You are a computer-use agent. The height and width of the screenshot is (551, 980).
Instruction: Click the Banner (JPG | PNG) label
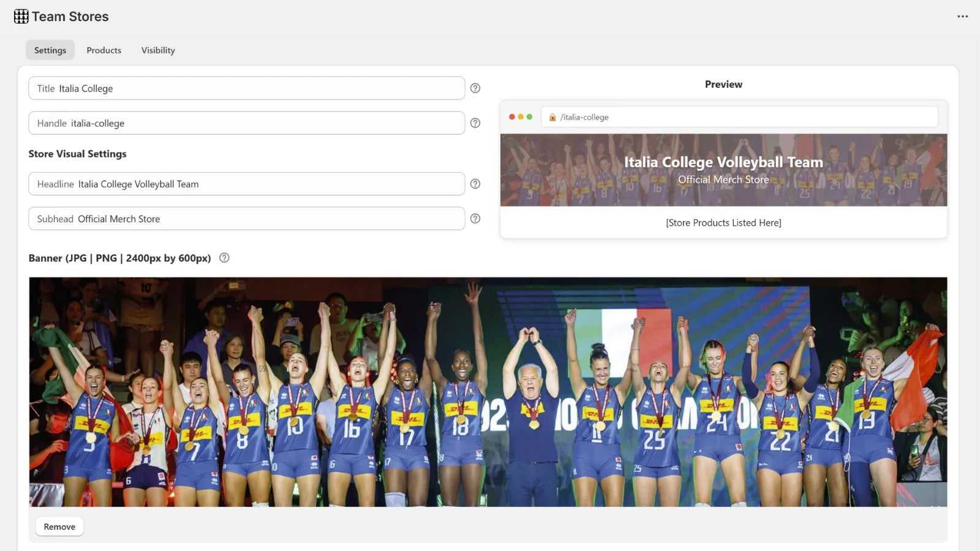120,258
